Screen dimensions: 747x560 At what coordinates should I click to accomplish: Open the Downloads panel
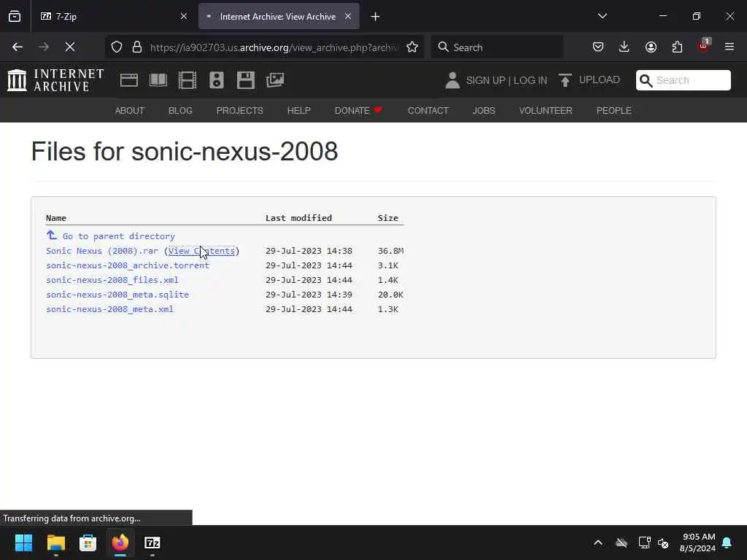click(624, 47)
